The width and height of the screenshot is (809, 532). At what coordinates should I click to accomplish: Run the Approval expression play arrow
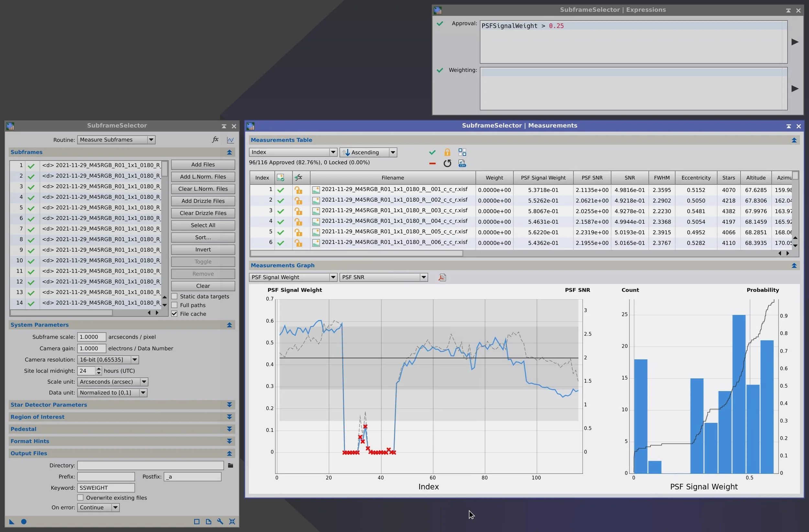[x=795, y=42]
